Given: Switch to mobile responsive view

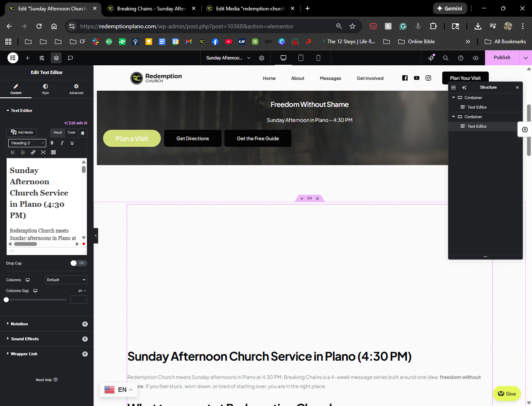Looking at the screenshot, I should coord(318,58).
